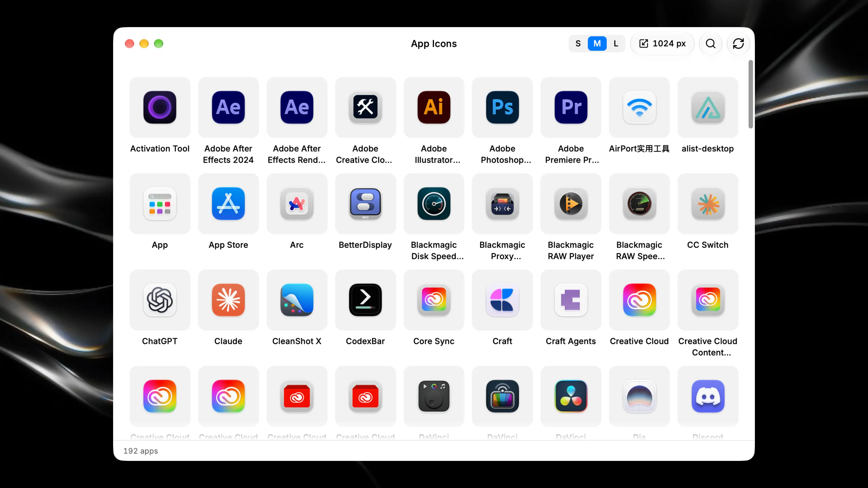Click the Blackmagic Disk Speed Test icon
This screenshot has width=868, height=488.
click(434, 203)
